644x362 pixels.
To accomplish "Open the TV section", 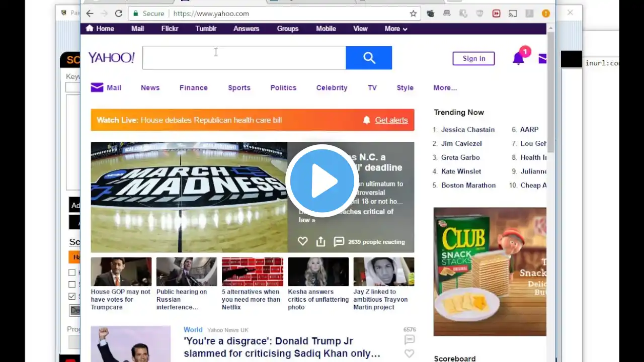I will (372, 87).
